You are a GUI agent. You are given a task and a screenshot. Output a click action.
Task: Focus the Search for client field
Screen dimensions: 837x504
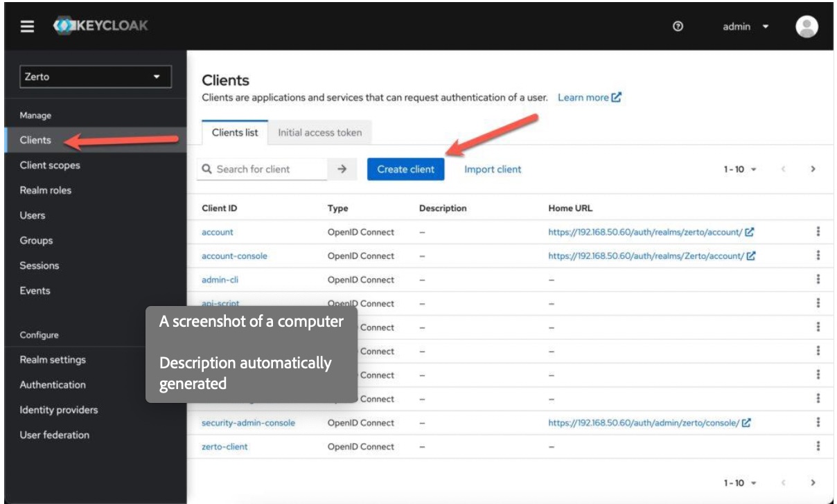click(262, 169)
